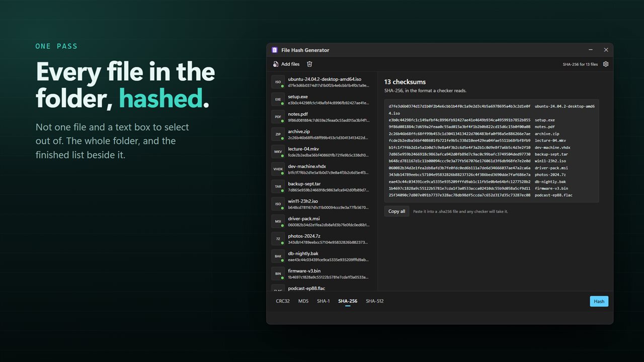Click the Add files button

286,64
